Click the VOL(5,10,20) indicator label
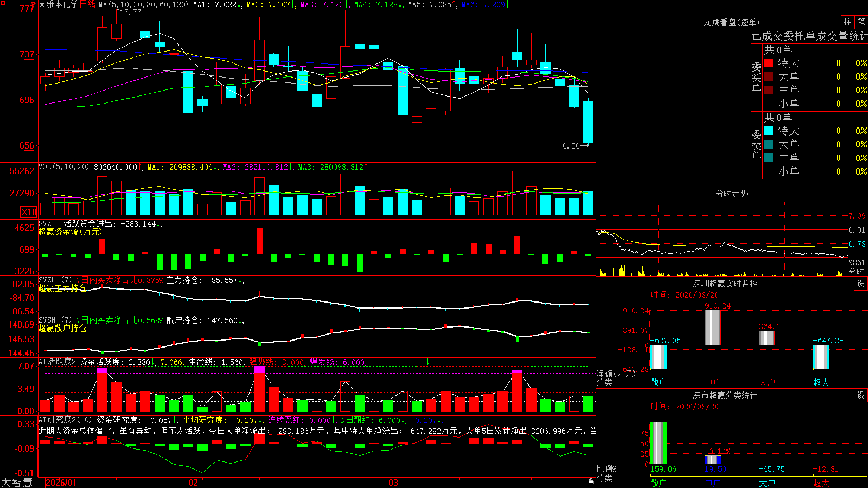Screen dimensions: 868x488 63,166
